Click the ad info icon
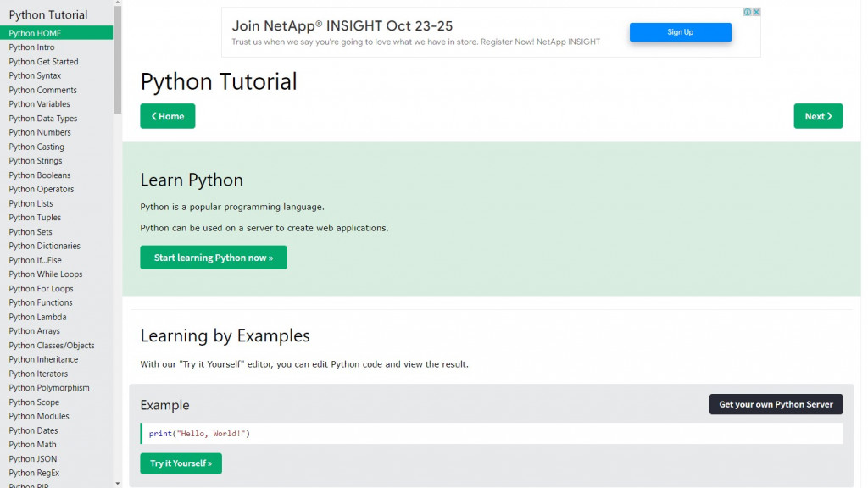This screenshot has height=488, width=868. pyautogui.click(x=748, y=12)
